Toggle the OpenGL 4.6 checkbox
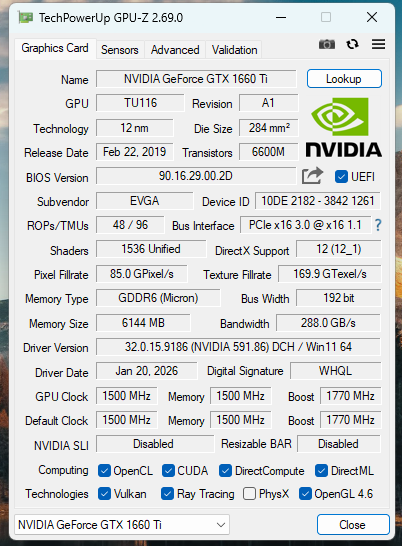 point(305,494)
